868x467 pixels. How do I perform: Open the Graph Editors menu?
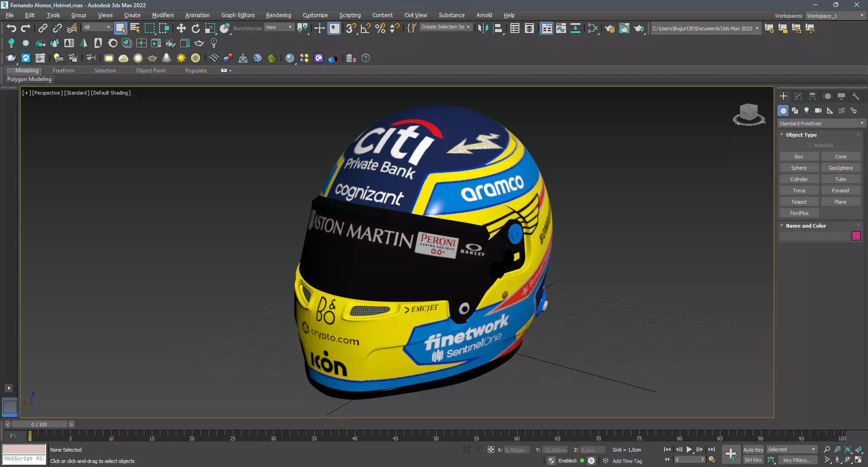click(238, 15)
